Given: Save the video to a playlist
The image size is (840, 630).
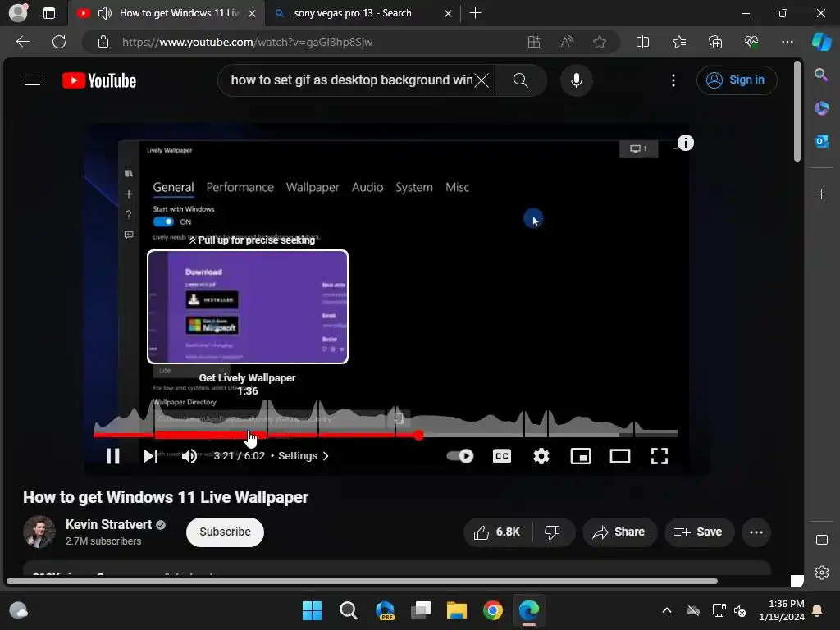Looking at the screenshot, I should (699, 532).
